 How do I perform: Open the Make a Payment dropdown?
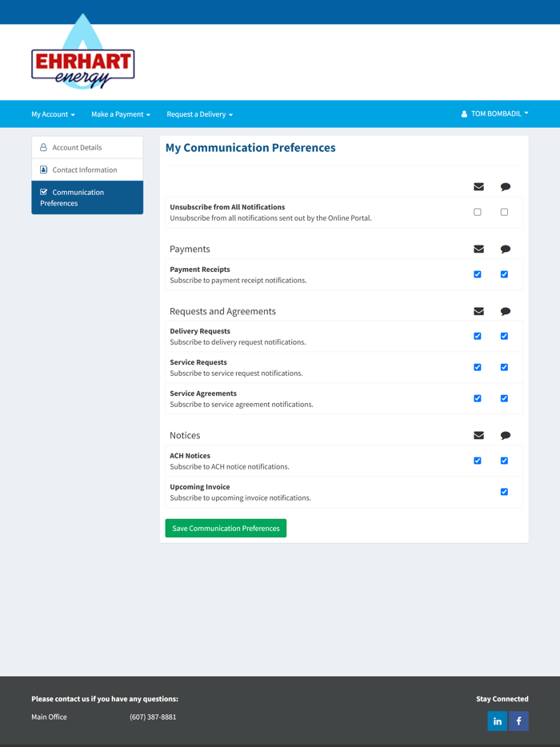tap(121, 114)
